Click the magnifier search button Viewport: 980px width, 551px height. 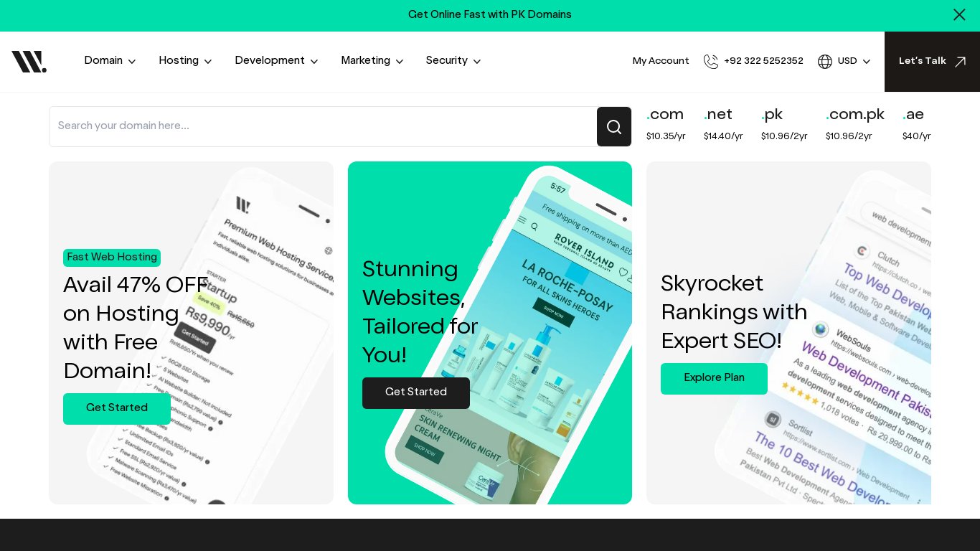point(614,127)
